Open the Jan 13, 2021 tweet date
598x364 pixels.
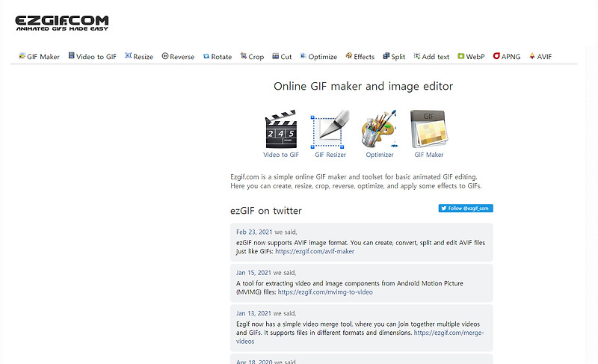tap(253, 313)
